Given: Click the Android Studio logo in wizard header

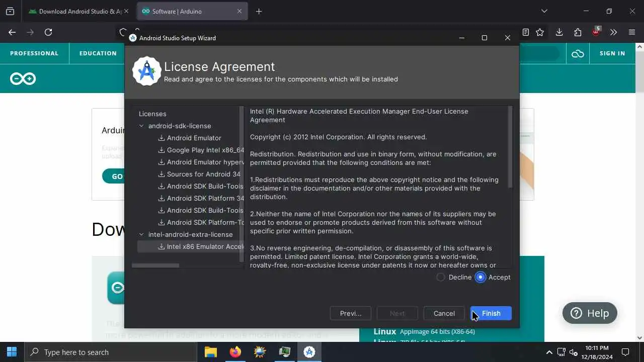Looking at the screenshot, I should pos(146,71).
